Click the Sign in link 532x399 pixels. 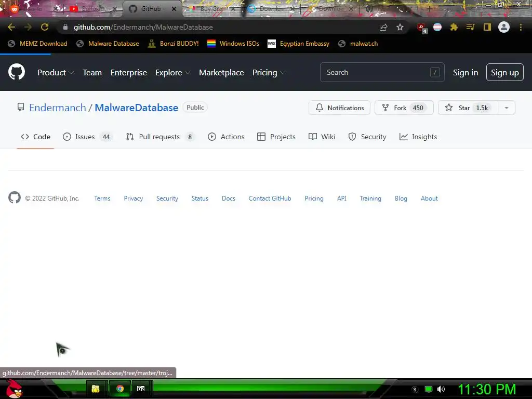pyautogui.click(x=465, y=73)
